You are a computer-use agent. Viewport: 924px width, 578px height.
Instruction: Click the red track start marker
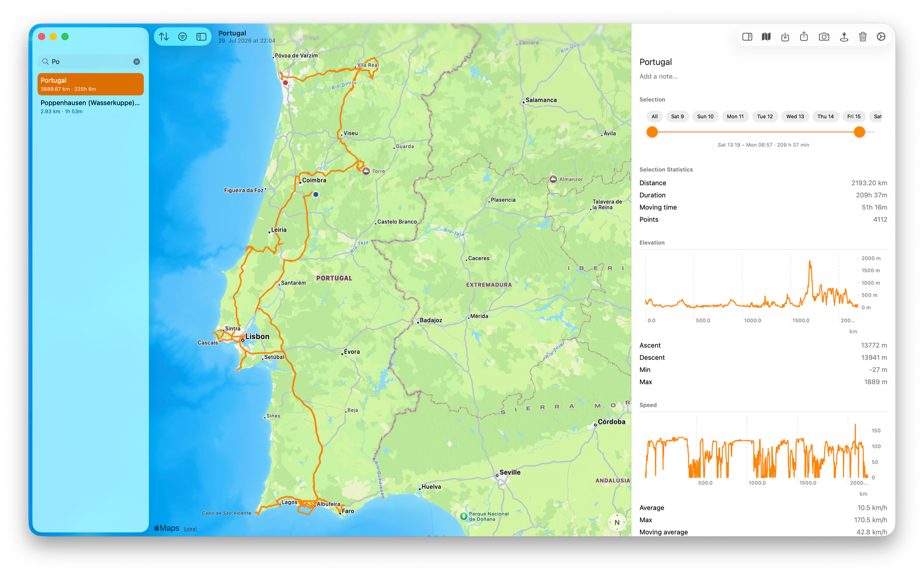point(285,83)
